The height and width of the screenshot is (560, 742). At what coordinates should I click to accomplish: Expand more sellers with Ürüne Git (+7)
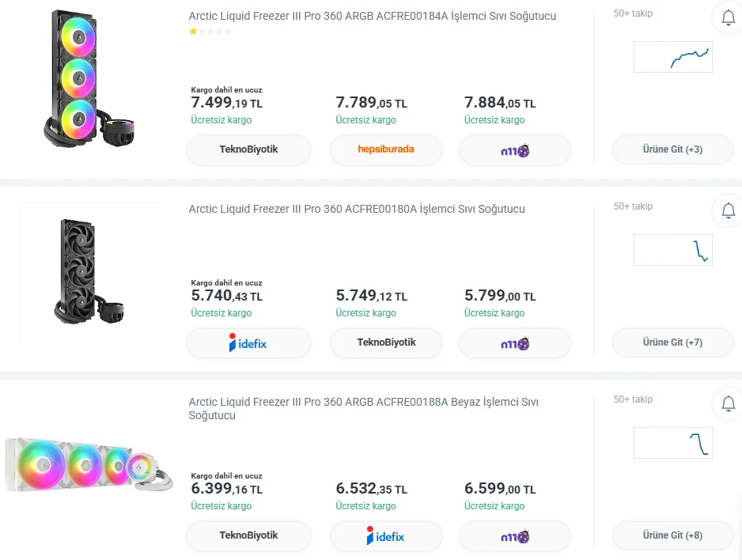672,342
